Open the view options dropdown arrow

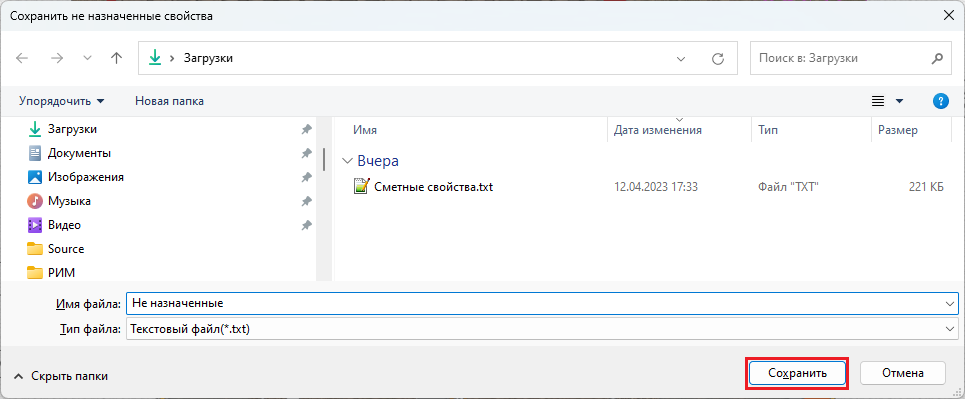[899, 101]
